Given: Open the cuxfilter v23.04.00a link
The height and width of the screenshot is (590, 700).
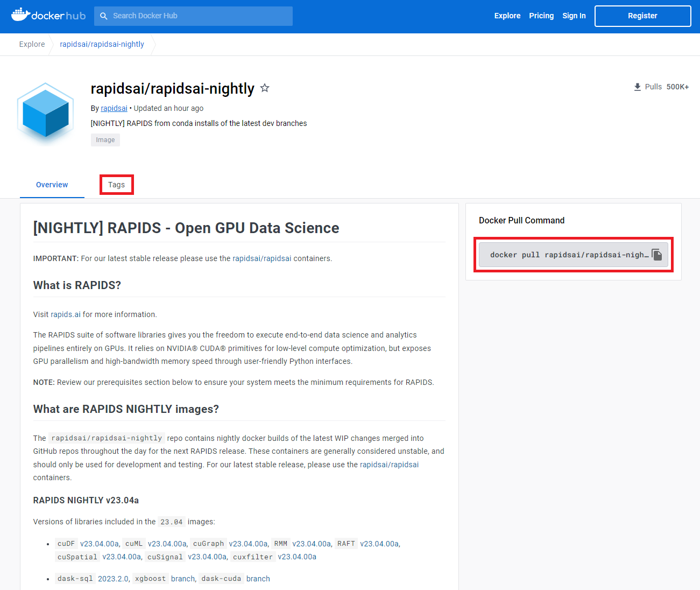Looking at the screenshot, I should click(297, 557).
